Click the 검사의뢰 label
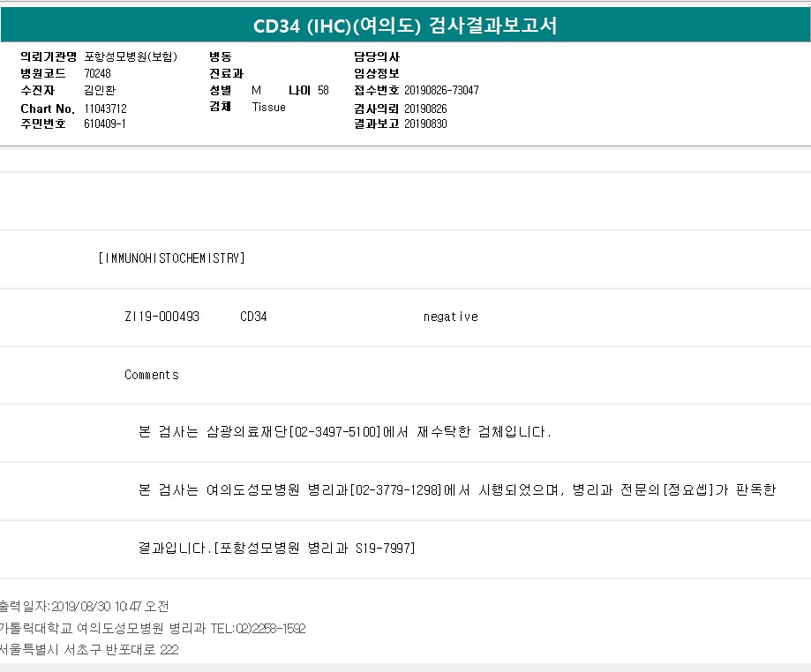This screenshot has height=672, width=811. coord(377,108)
